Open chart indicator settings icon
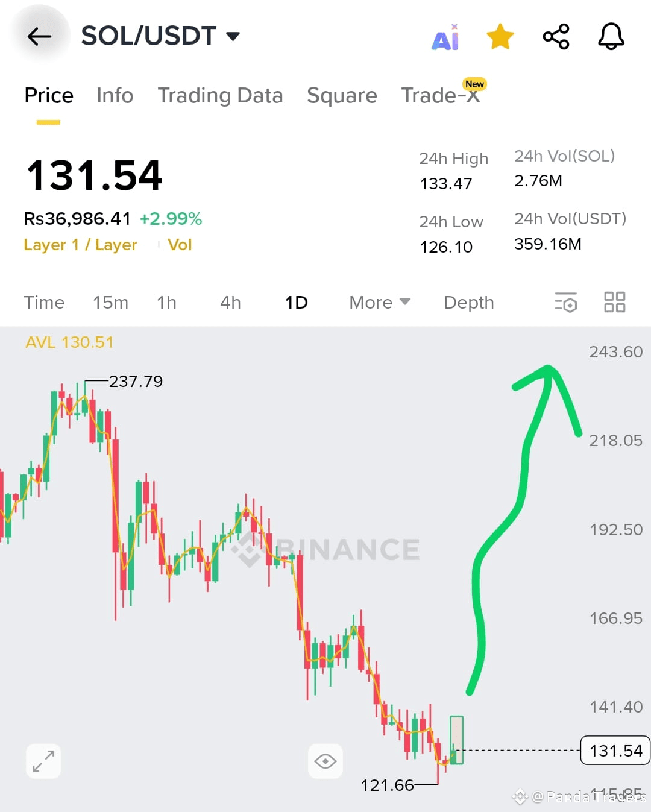This screenshot has height=812, width=651. [565, 302]
